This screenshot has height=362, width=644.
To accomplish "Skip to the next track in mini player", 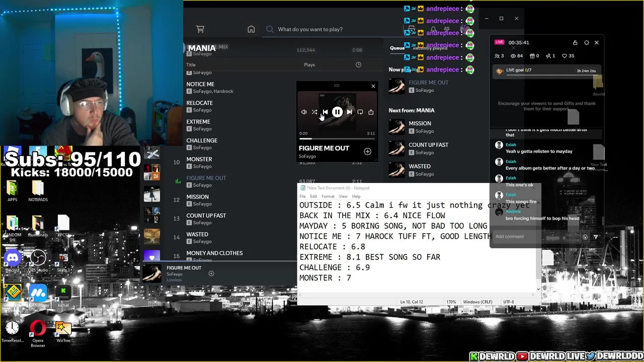I will click(x=349, y=112).
